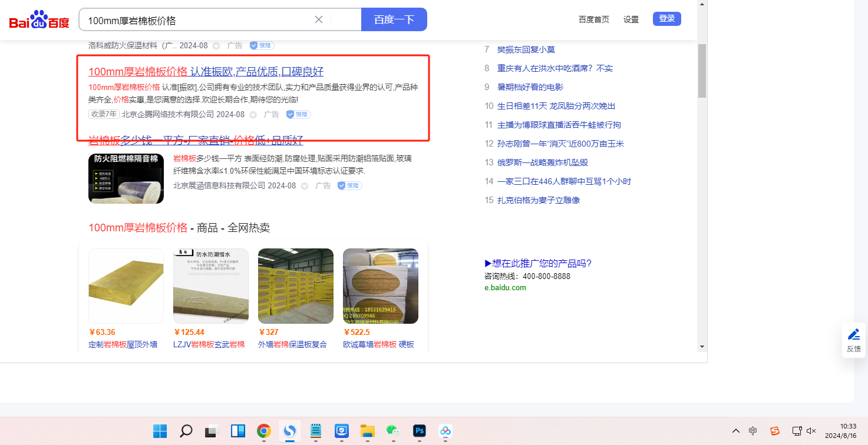Open 设置 in top navigation

(x=631, y=19)
